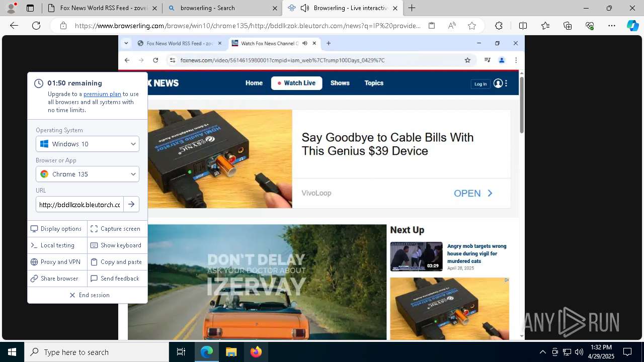
Task: Click the Edge address bar URL
Action: pyautogui.click(x=248, y=26)
